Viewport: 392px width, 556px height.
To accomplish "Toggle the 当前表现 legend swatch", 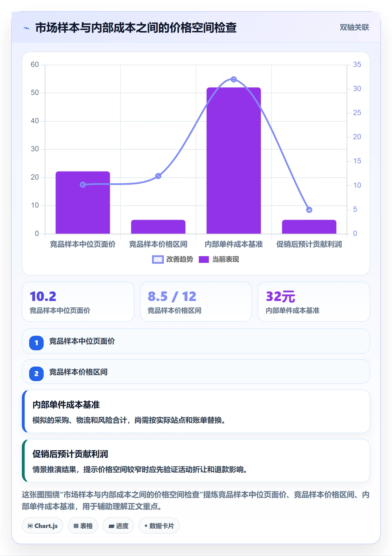I will 204,260.
